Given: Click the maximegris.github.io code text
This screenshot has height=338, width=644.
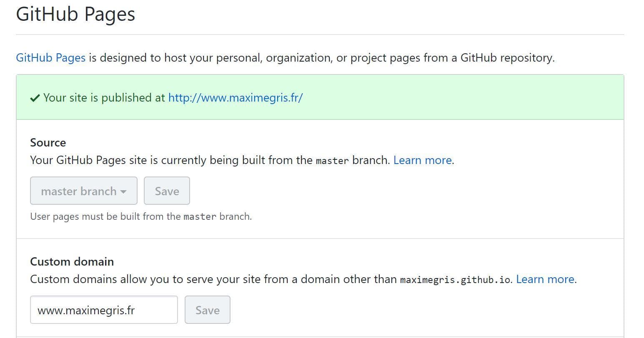Looking at the screenshot, I should pos(455,280).
